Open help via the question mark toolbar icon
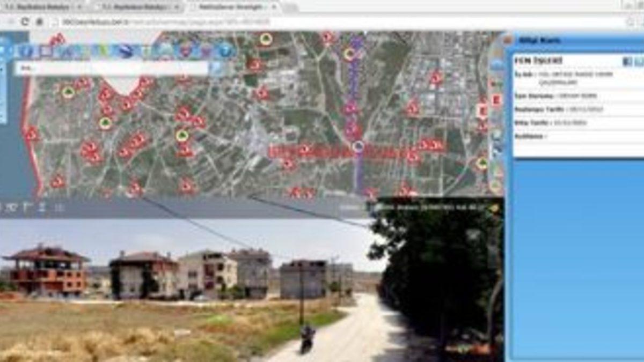Screen dimensions: 644x362 tap(226, 51)
